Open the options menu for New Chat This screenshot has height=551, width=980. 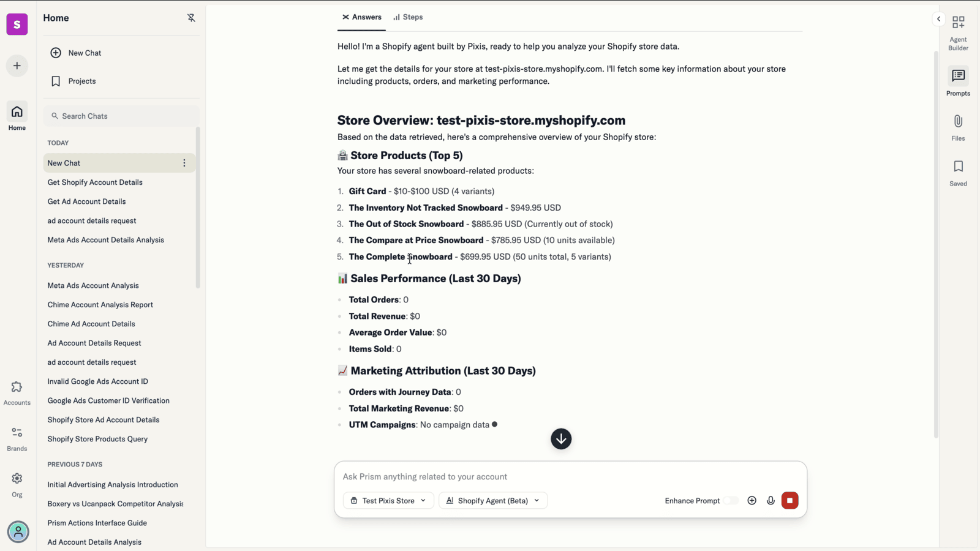click(184, 163)
